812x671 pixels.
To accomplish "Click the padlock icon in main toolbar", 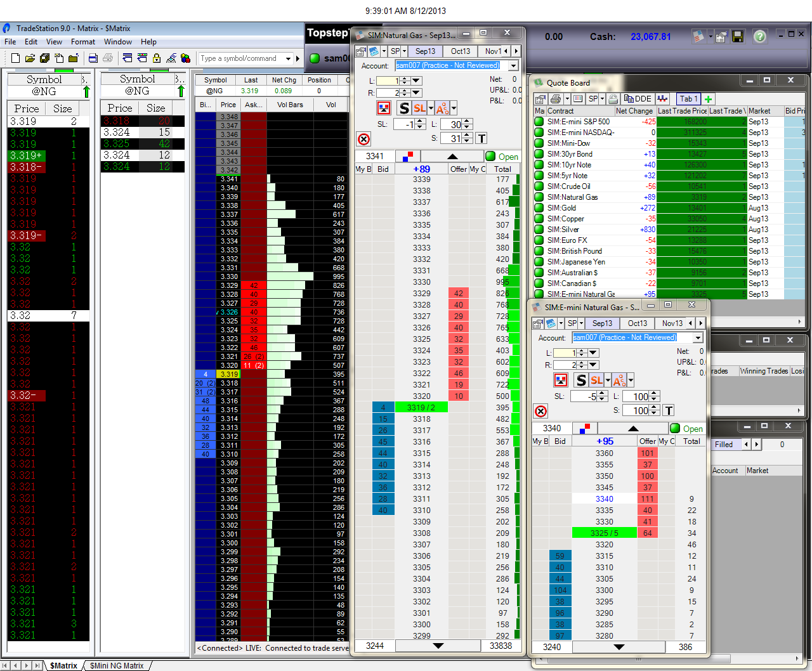I will tap(157, 58).
